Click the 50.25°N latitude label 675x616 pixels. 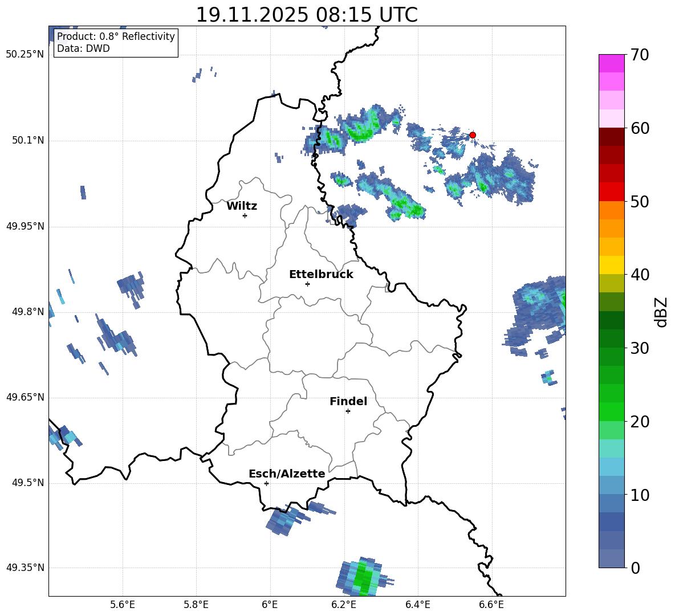click(25, 55)
